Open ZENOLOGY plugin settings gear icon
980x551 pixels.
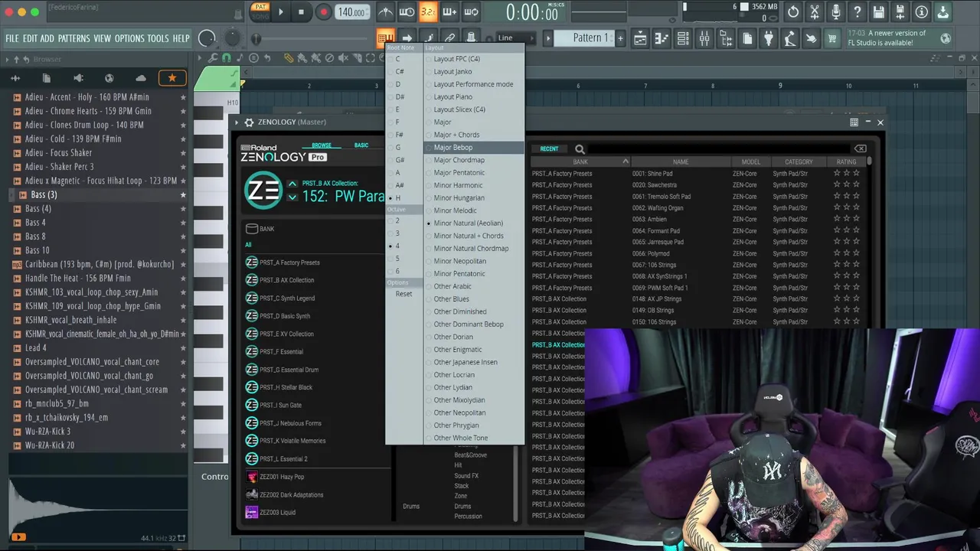(249, 122)
